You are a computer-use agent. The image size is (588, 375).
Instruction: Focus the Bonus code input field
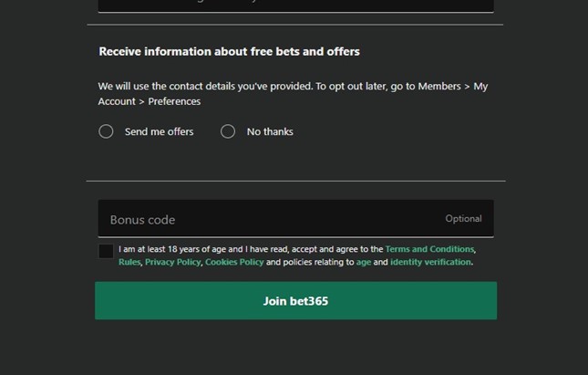pos(296,219)
